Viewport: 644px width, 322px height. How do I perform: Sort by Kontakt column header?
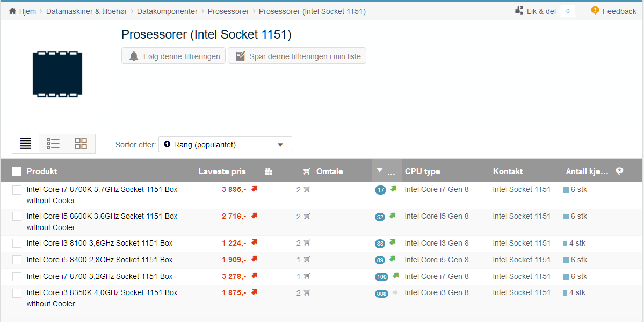click(508, 171)
